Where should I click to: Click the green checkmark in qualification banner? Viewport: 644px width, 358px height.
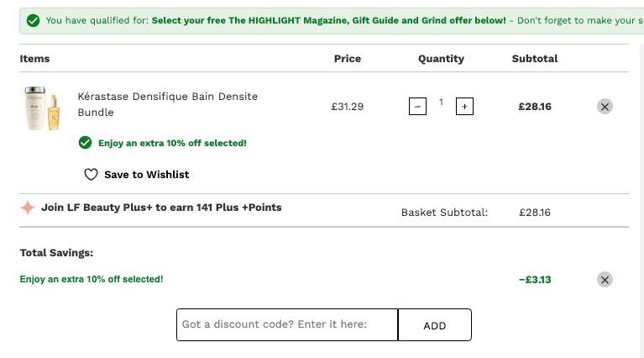[34, 20]
